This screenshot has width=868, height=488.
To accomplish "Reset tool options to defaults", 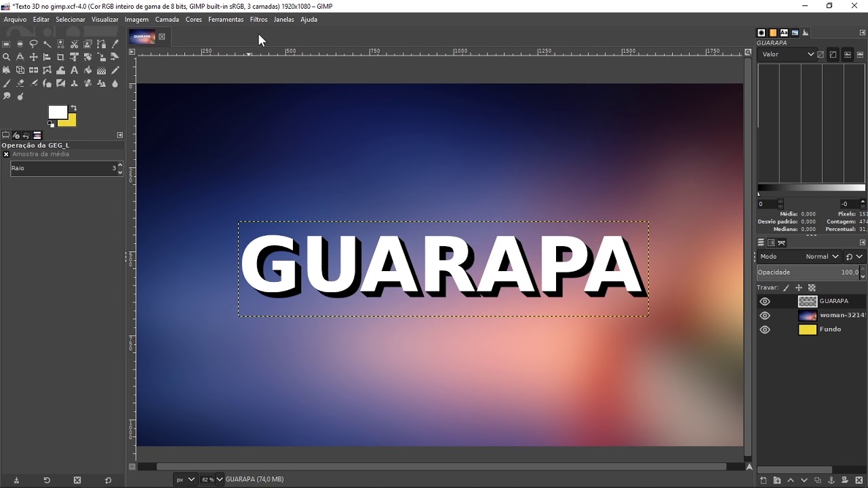I will 108,481.
